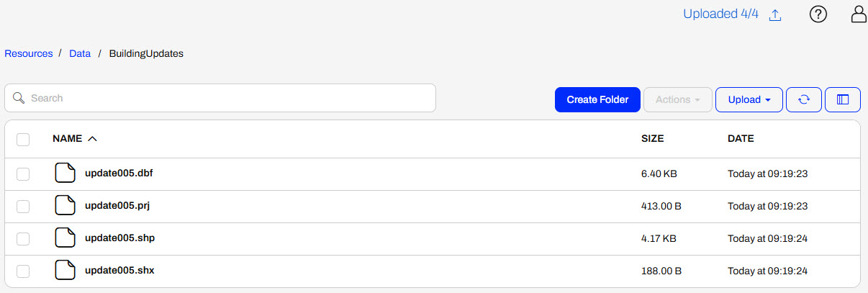The width and height of the screenshot is (868, 293).
Task: Click the update005.shp file icon
Action: [65, 238]
